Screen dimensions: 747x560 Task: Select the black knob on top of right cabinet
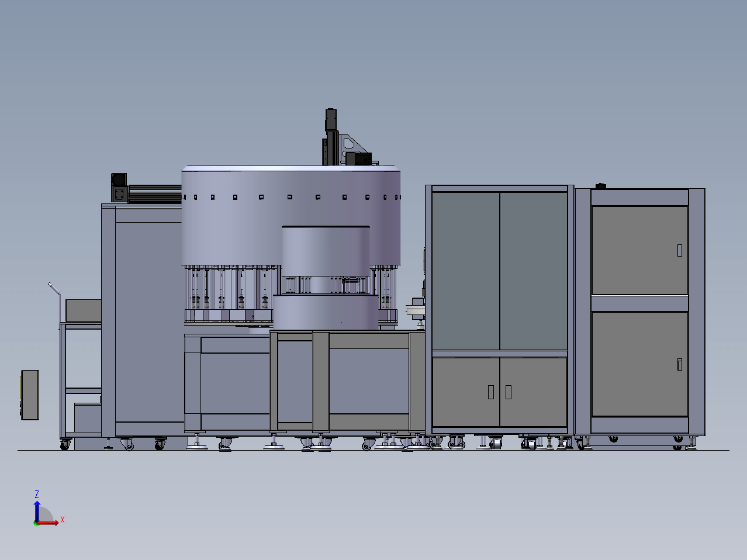coord(600,186)
